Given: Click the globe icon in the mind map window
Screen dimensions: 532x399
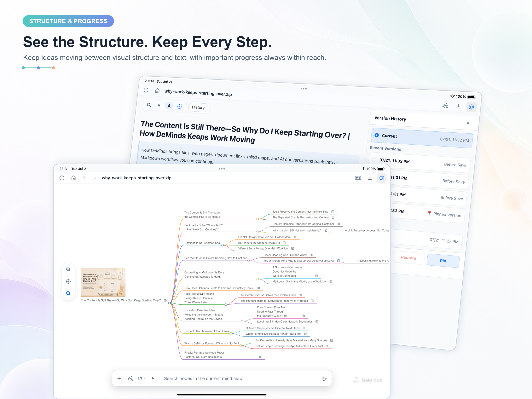Looking at the screenshot, I should click(x=382, y=178).
